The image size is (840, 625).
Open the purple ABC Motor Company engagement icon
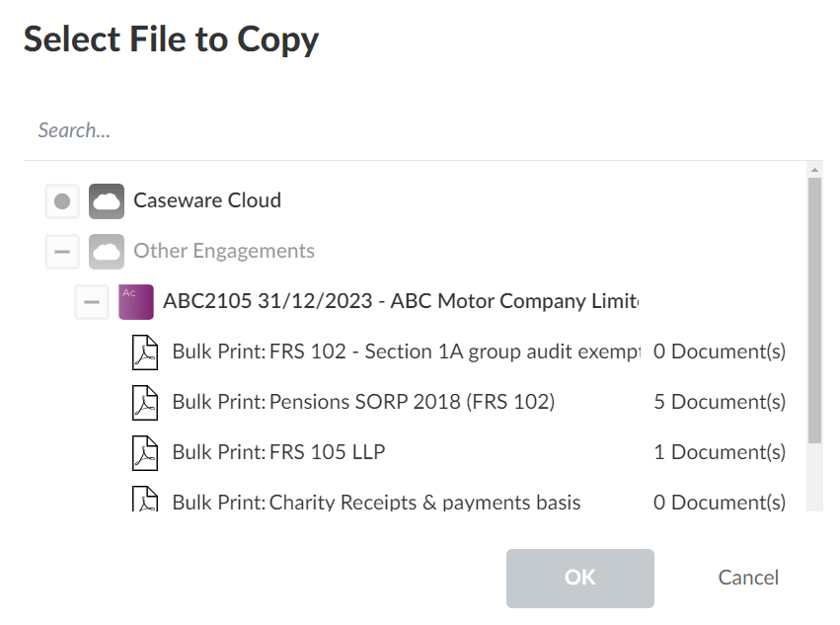click(x=135, y=301)
